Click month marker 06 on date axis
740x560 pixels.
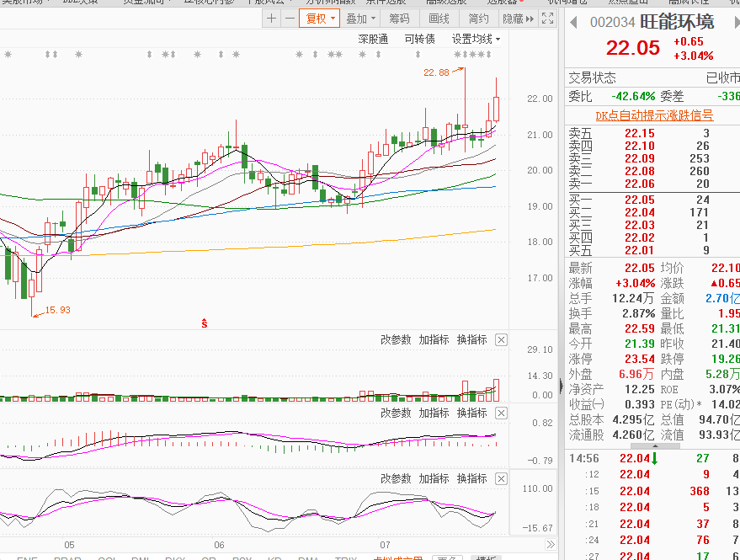tap(219, 545)
